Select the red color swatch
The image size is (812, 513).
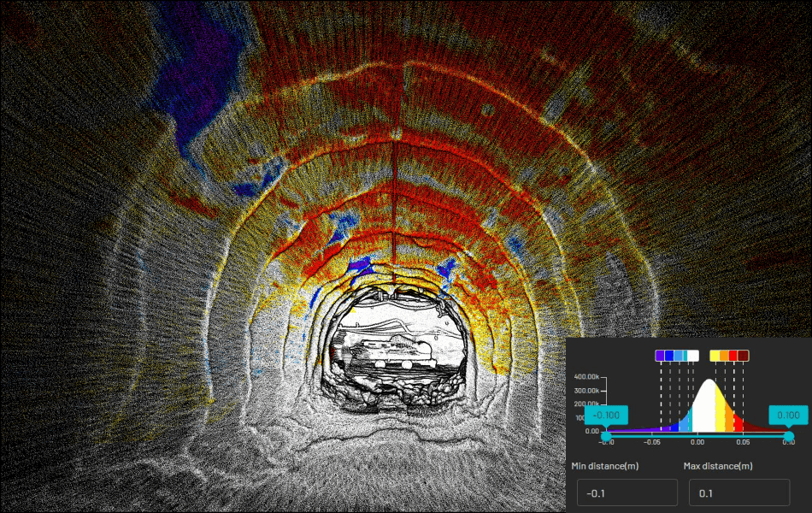(x=734, y=355)
